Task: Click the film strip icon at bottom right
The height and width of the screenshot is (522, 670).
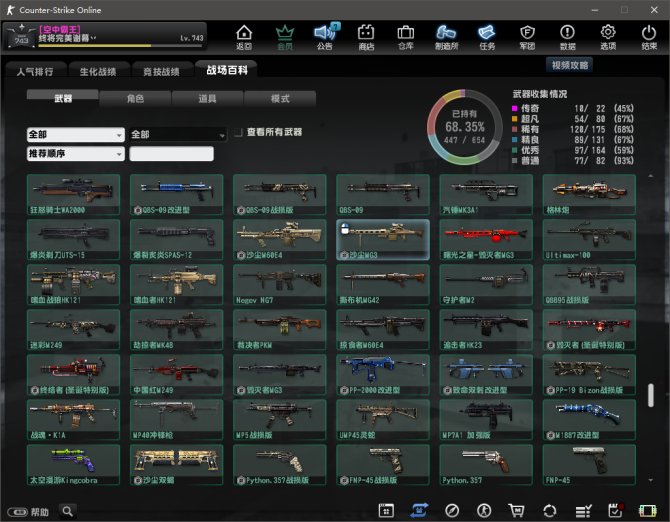Action: [x=647, y=510]
